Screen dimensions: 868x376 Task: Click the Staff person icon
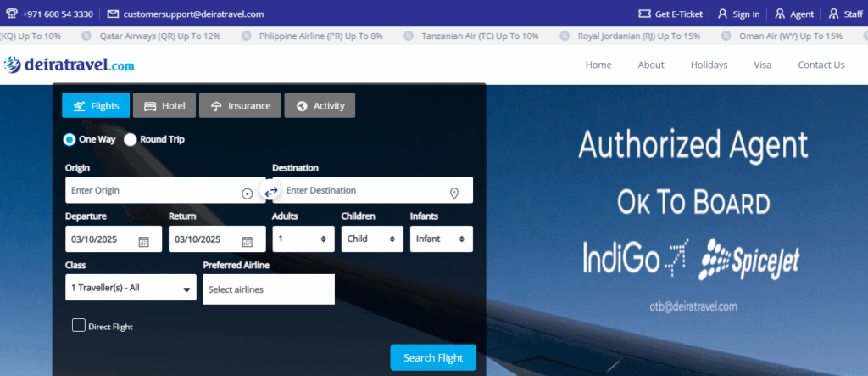tap(834, 14)
